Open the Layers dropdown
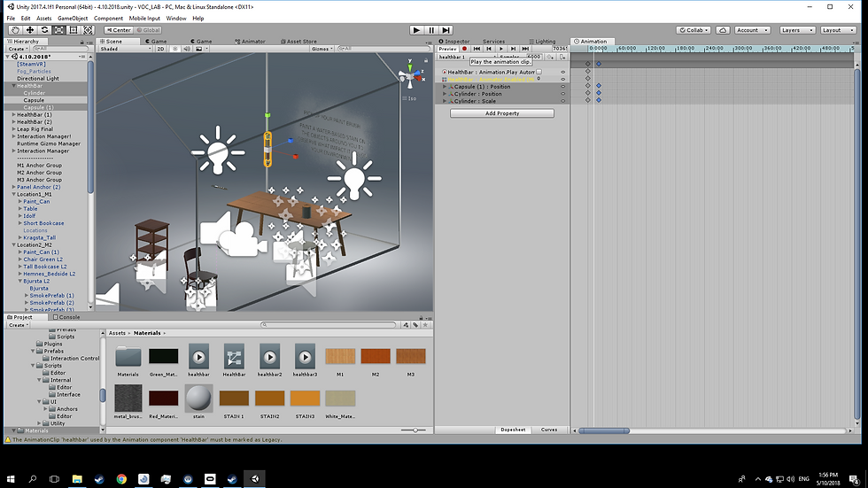868x488 pixels. click(795, 30)
